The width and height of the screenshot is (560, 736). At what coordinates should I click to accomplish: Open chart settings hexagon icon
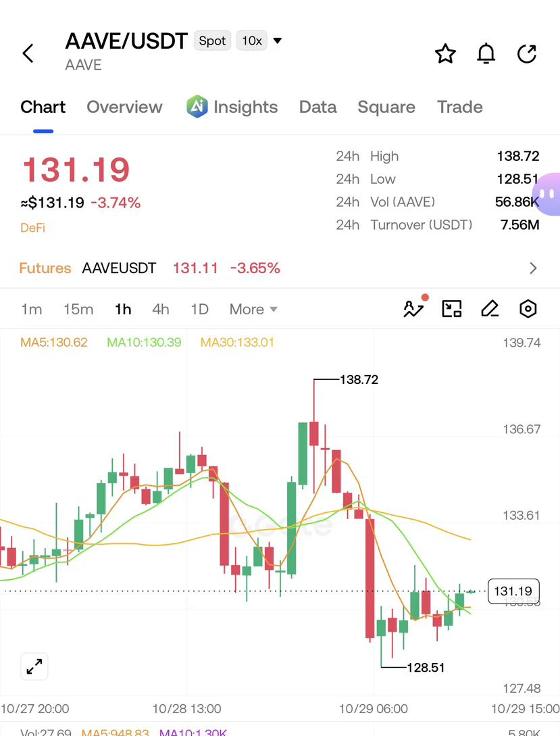tap(528, 309)
